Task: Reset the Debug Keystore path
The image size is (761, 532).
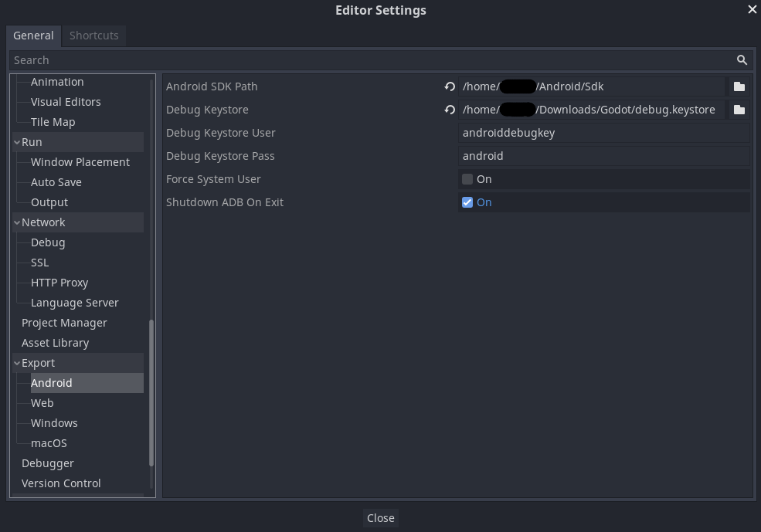Action: pyautogui.click(x=450, y=110)
